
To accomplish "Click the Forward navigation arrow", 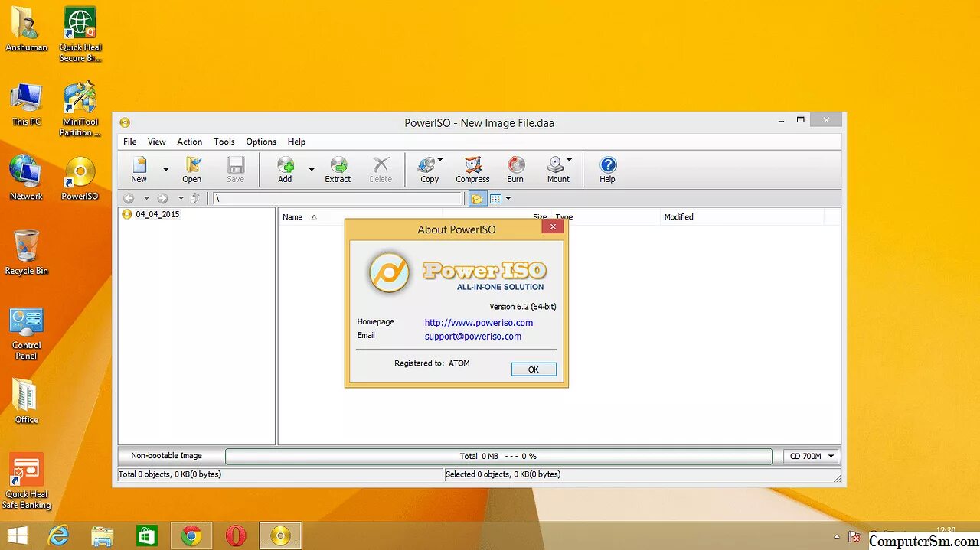I will point(162,199).
